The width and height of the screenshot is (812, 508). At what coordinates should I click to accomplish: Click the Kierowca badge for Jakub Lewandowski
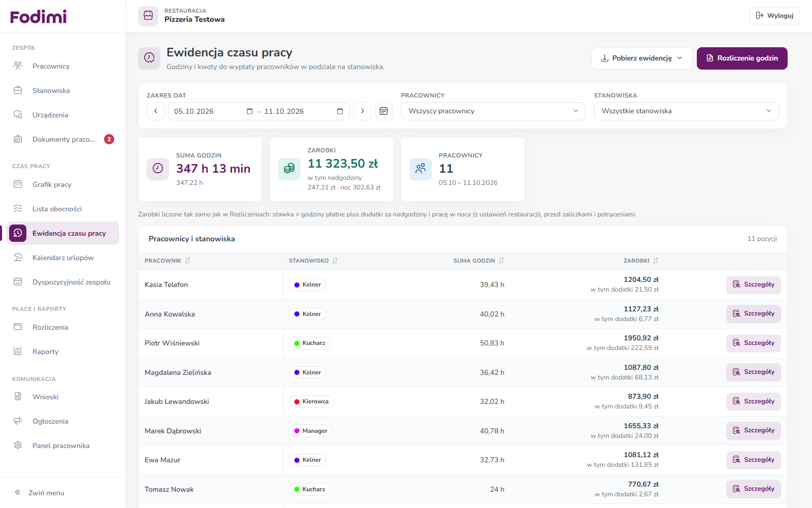[312, 401]
